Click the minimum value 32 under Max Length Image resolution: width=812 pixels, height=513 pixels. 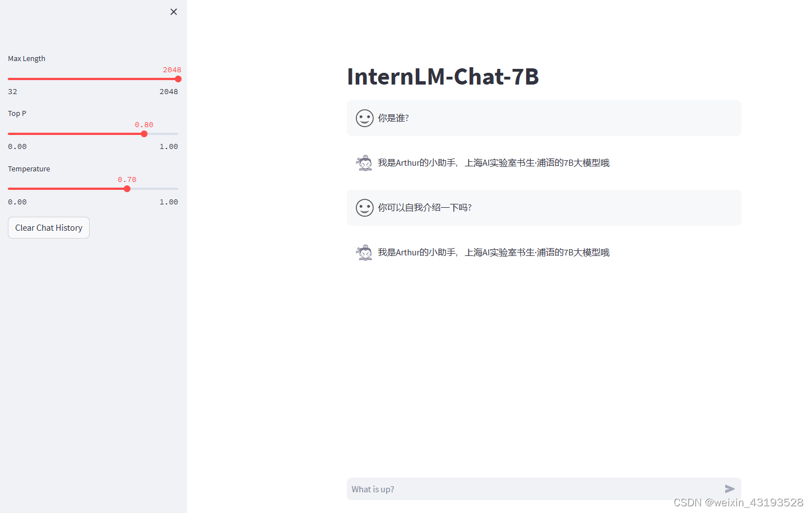(x=12, y=91)
